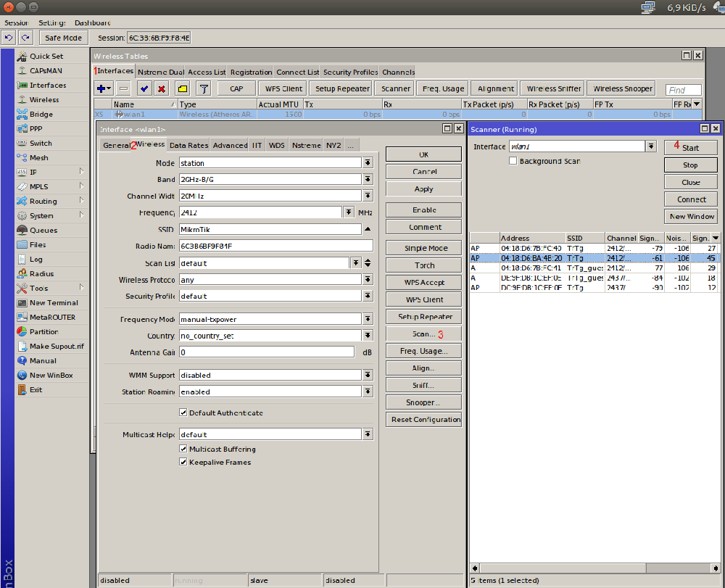Click the blue checkmark enable icon
The height and width of the screenshot is (588, 725).
click(144, 88)
